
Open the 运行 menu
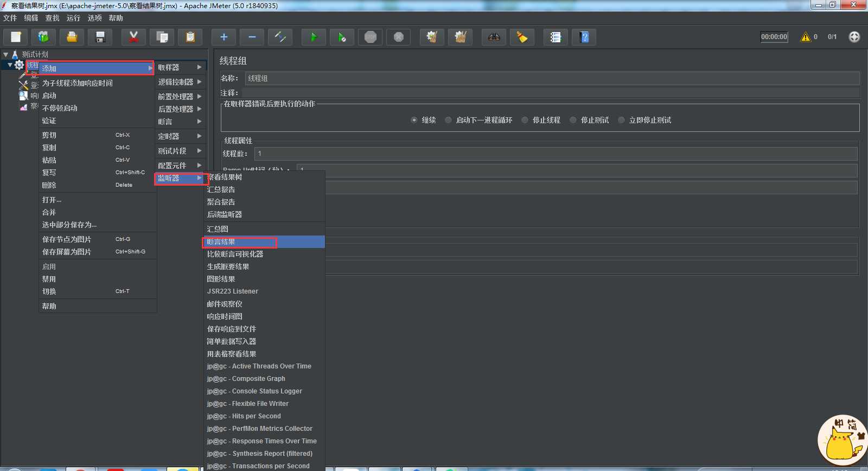click(73, 18)
